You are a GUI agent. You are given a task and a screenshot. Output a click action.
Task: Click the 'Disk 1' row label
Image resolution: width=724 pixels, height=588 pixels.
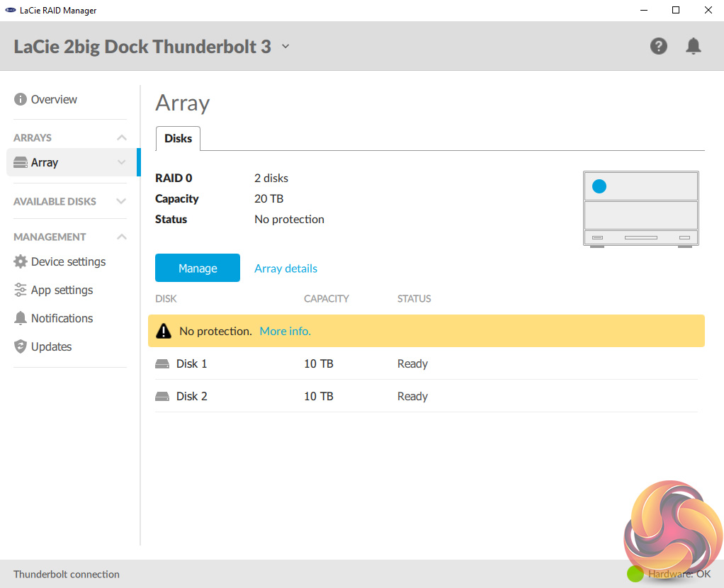pos(191,364)
